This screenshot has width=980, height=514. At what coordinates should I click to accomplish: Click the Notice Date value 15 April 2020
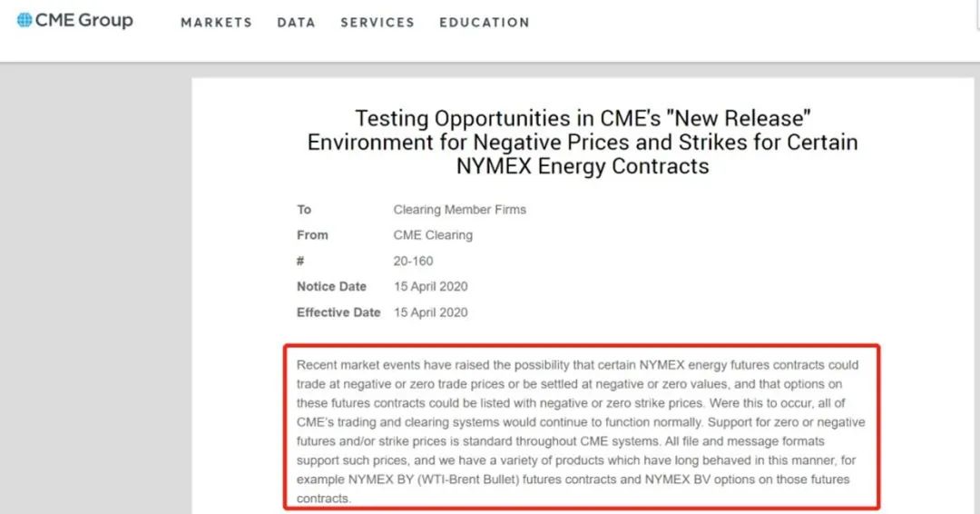(430, 286)
